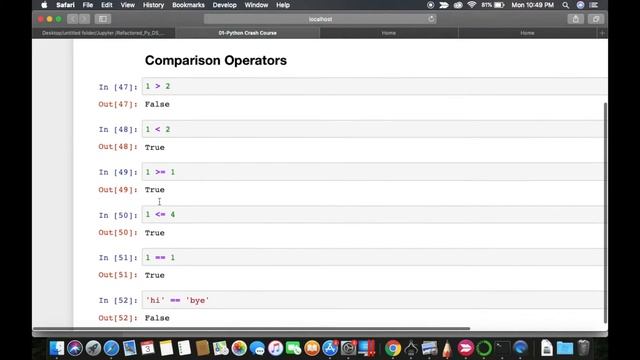Open App Store in the dock

click(330, 348)
